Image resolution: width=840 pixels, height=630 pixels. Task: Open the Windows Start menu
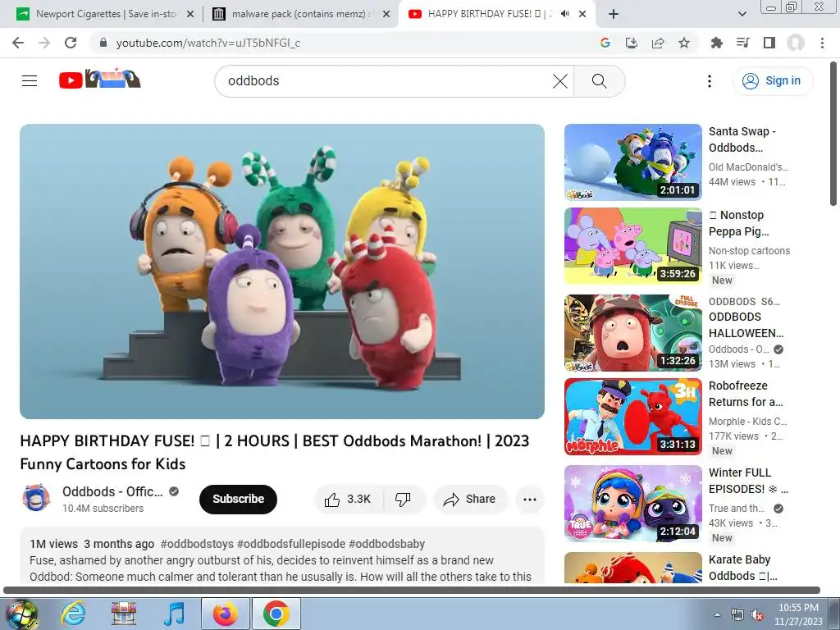tap(21, 614)
